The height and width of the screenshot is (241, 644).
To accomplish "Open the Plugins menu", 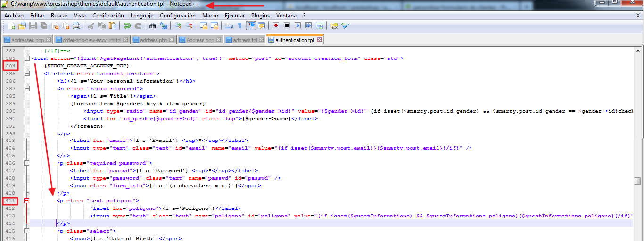I will click(x=261, y=15).
